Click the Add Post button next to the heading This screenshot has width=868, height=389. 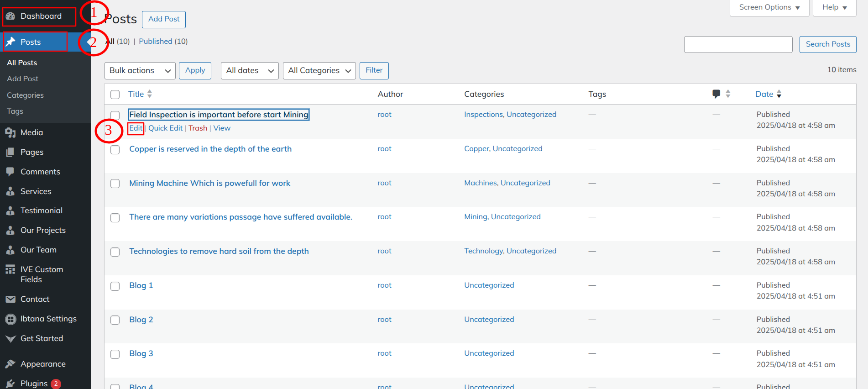point(163,19)
